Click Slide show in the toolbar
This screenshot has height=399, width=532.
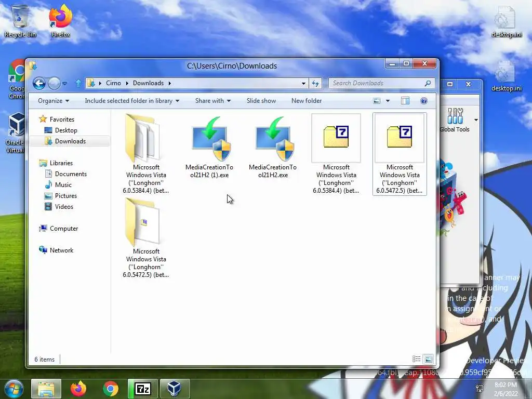point(261,101)
